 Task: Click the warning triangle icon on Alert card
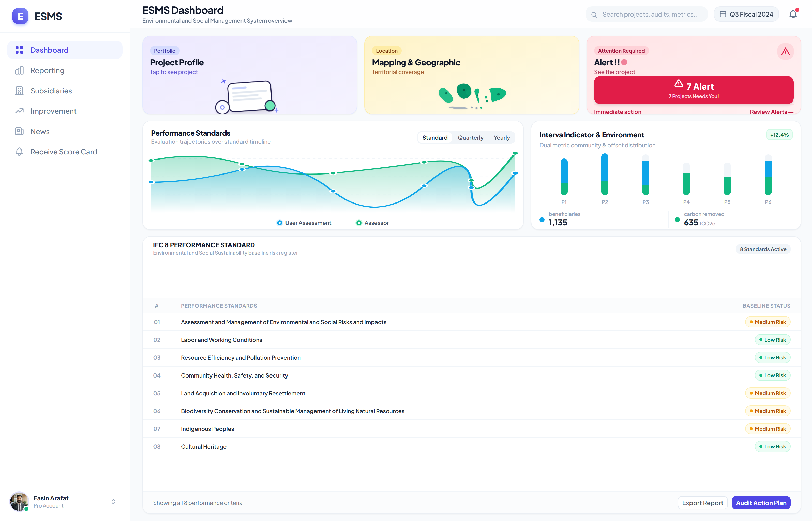(x=785, y=51)
